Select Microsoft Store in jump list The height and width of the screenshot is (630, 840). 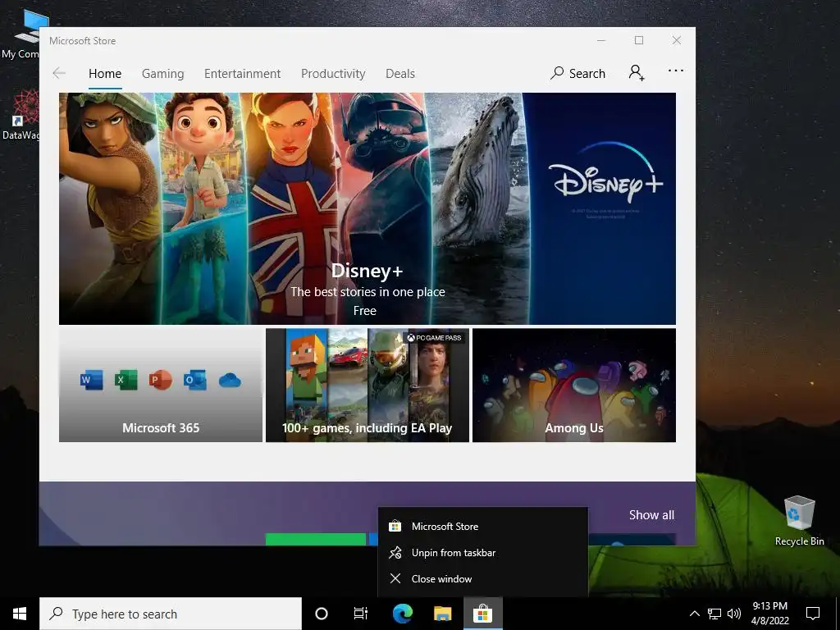[482, 527]
